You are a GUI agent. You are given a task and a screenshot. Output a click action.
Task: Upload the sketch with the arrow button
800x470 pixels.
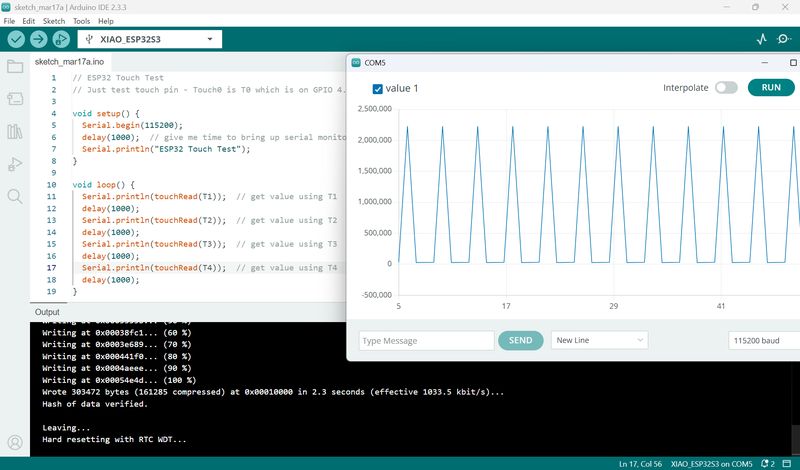tap(38, 39)
